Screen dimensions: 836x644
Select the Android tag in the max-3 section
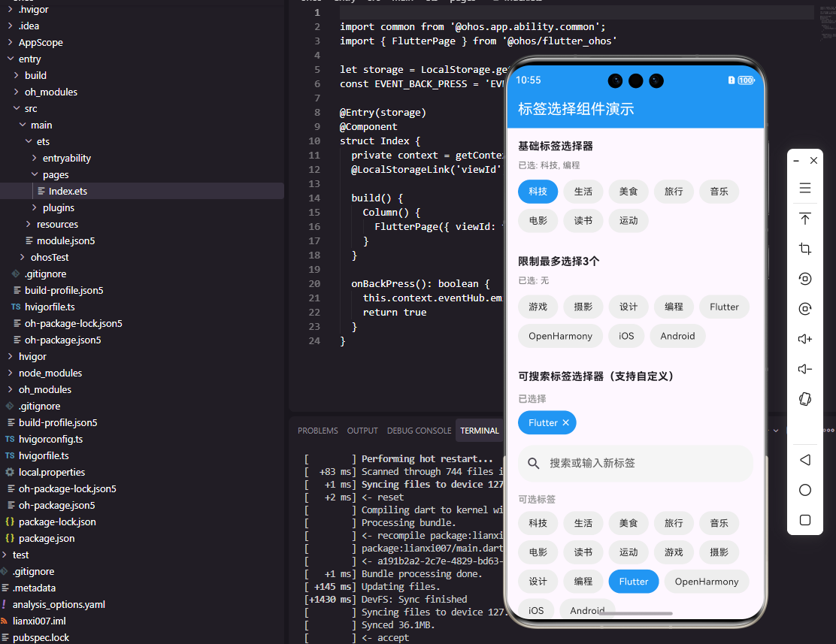[677, 337]
